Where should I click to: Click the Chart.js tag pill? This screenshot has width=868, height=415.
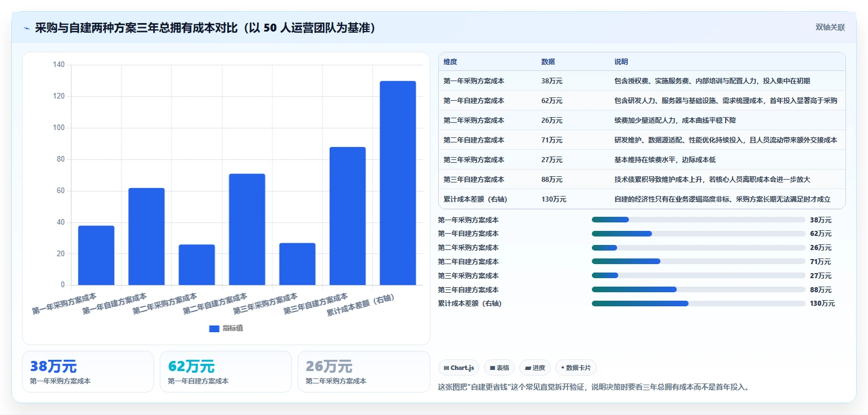(x=458, y=368)
